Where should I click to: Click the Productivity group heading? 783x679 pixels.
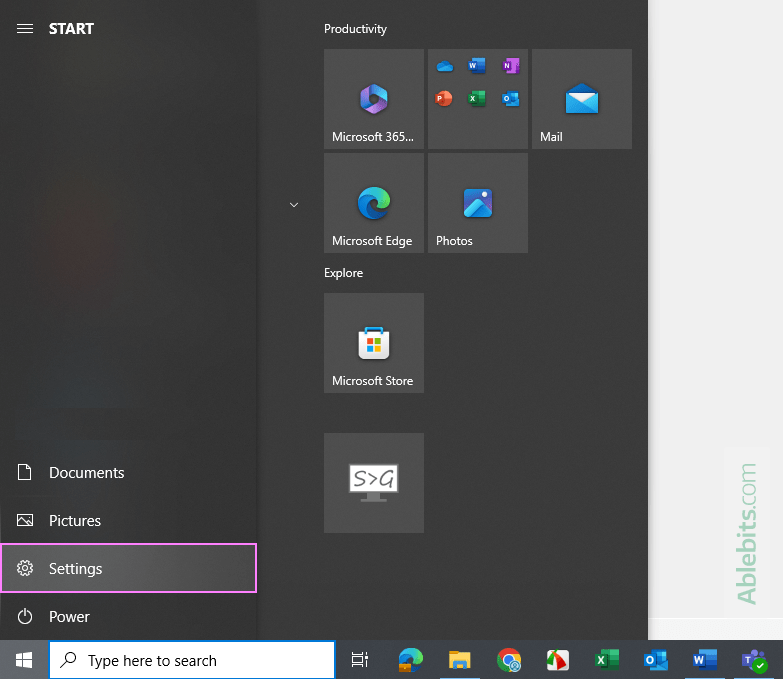coord(355,29)
